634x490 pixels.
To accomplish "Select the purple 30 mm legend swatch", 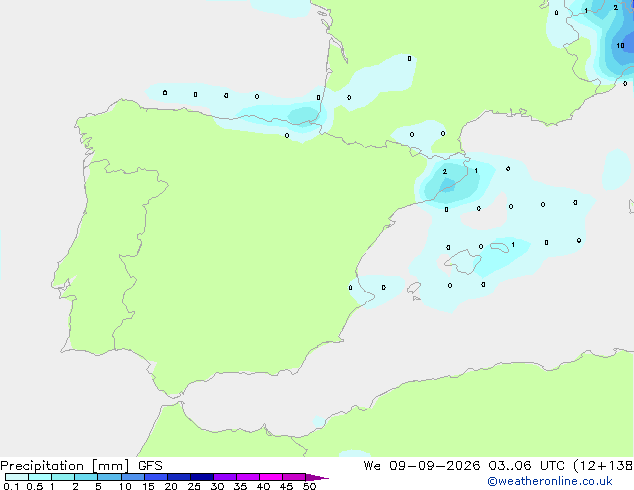I will [225, 477].
